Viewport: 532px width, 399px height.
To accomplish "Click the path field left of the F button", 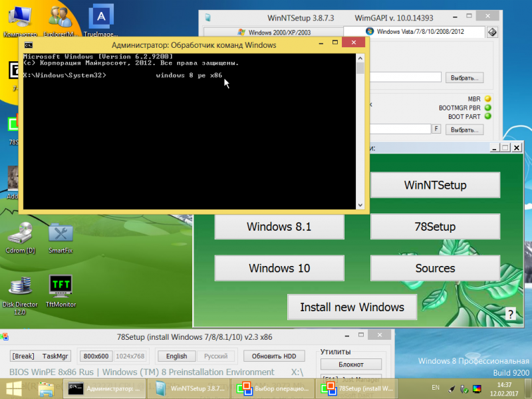I will pos(400,129).
